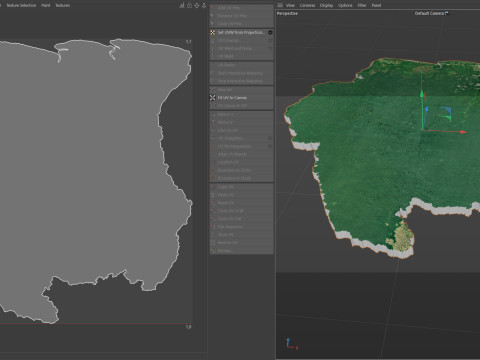Open options gear beside UV Rectangularize
Image resolution: width=480 pixels, height=360 pixels.
point(270,146)
